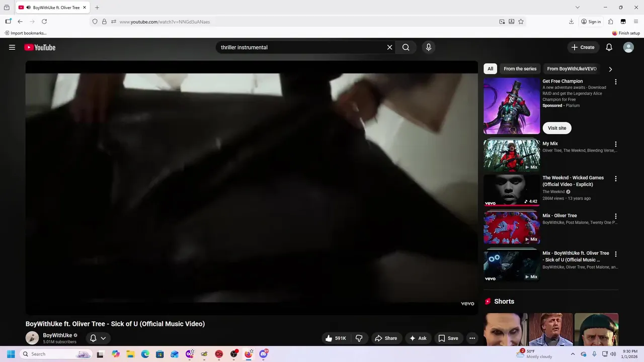Click Finish setup in the bookmarks bar
This screenshot has width=644, height=362.
coord(626,33)
